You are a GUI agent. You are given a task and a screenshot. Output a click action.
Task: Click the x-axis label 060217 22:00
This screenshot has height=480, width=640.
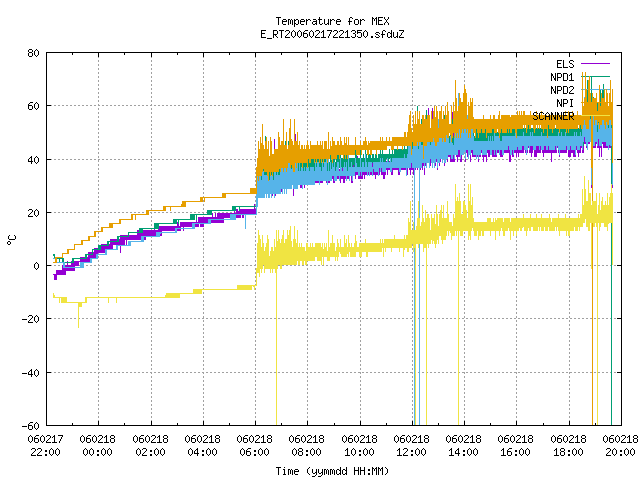point(46,446)
